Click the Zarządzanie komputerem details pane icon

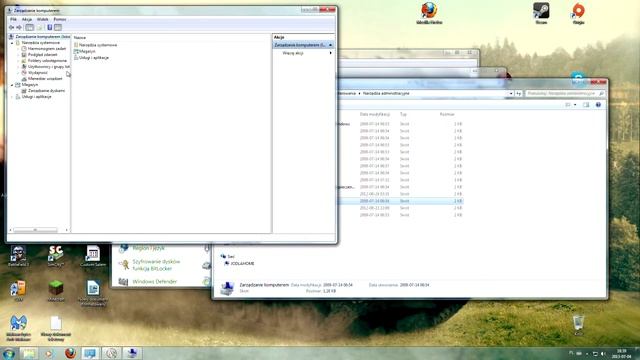[x=227, y=288]
